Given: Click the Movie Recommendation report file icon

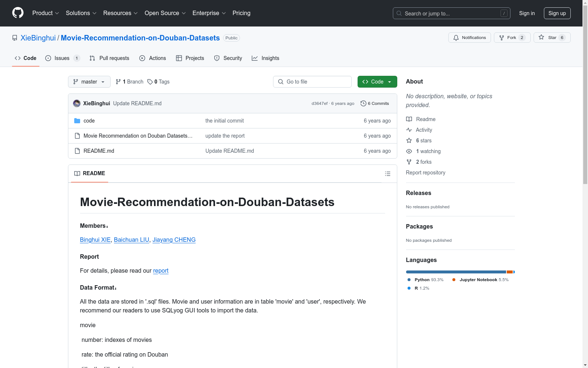Looking at the screenshot, I should pyautogui.click(x=77, y=136).
